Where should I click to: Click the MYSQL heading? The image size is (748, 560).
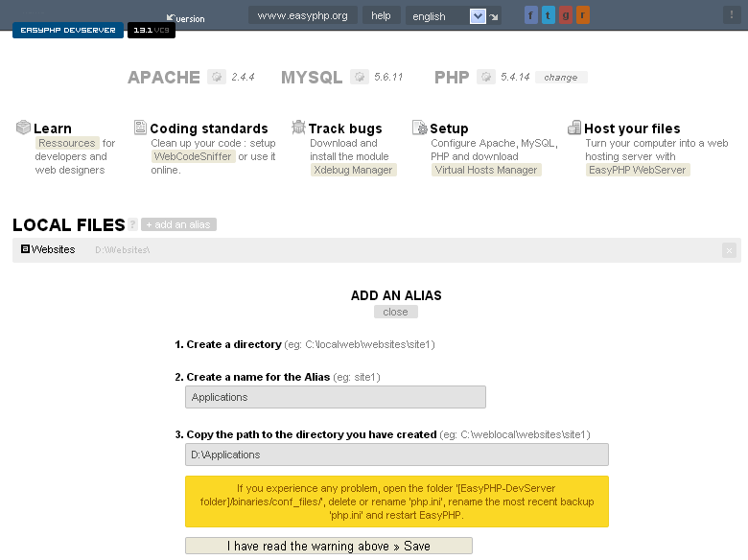pos(312,78)
